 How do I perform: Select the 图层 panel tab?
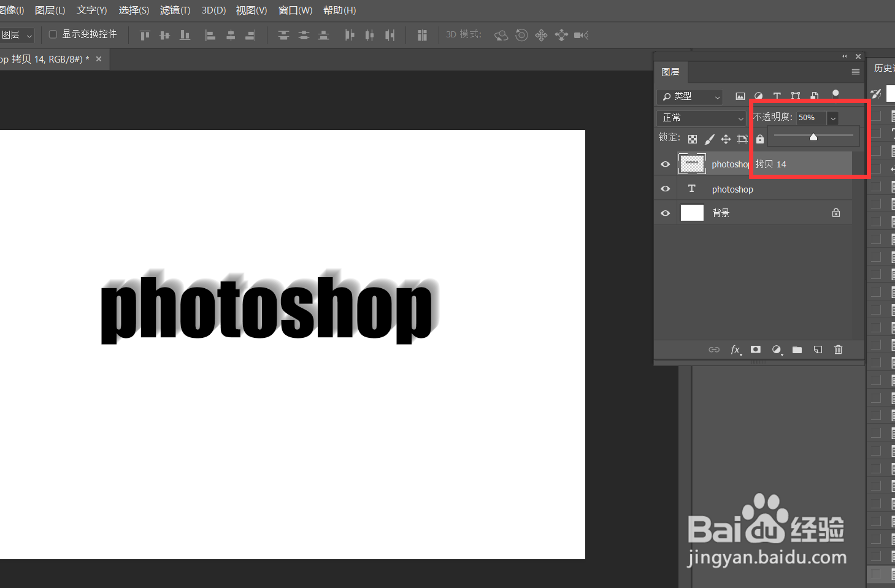(670, 72)
